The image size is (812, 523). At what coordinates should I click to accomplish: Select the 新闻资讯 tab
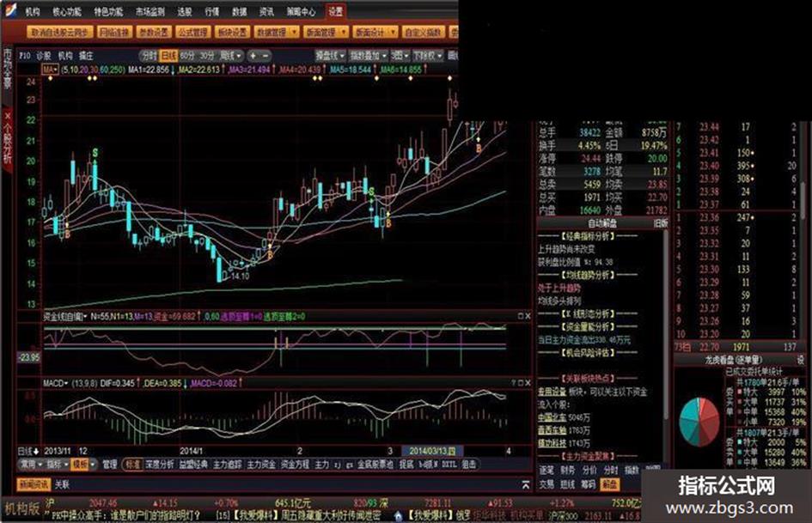point(34,484)
